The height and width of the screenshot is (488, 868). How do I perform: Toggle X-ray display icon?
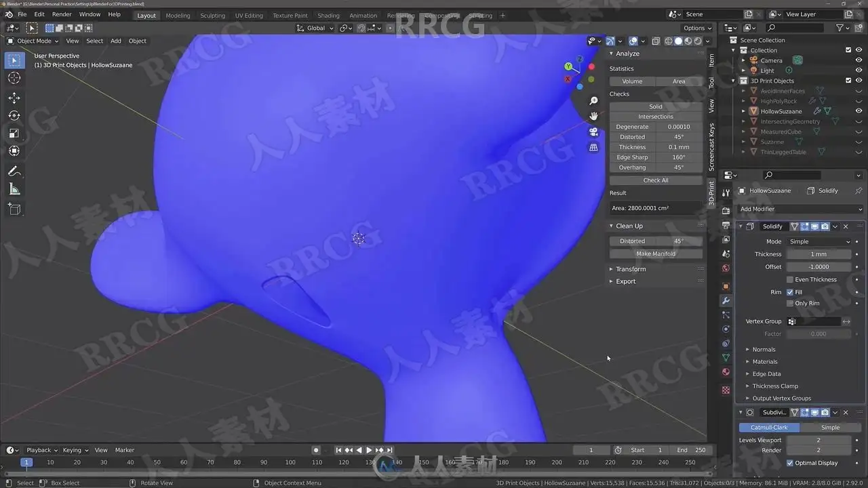tap(655, 41)
